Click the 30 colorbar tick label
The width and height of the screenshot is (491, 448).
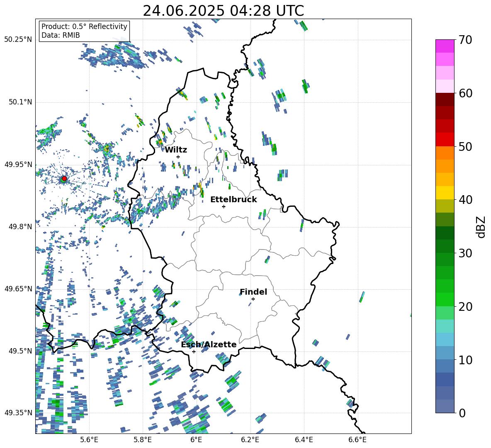[x=465, y=253]
